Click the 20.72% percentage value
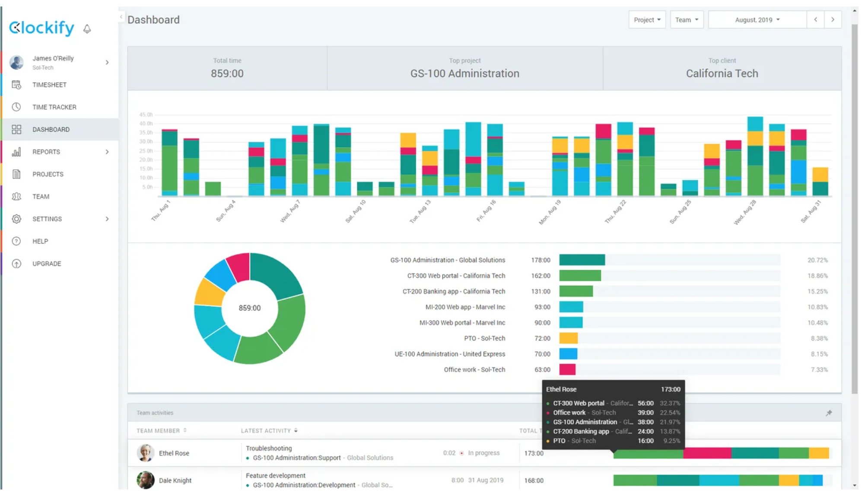The image size is (868, 499). pyautogui.click(x=817, y=260)
